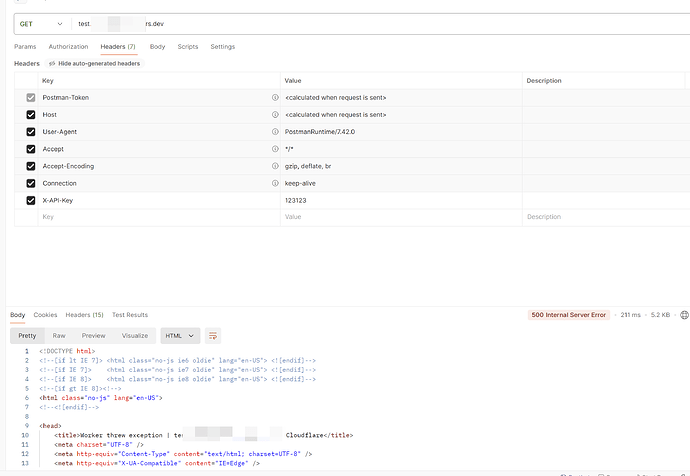This screenshot has width=690, height=476.
Task: Click the X-API-Key key cell
Action: (x=159, y=201)
